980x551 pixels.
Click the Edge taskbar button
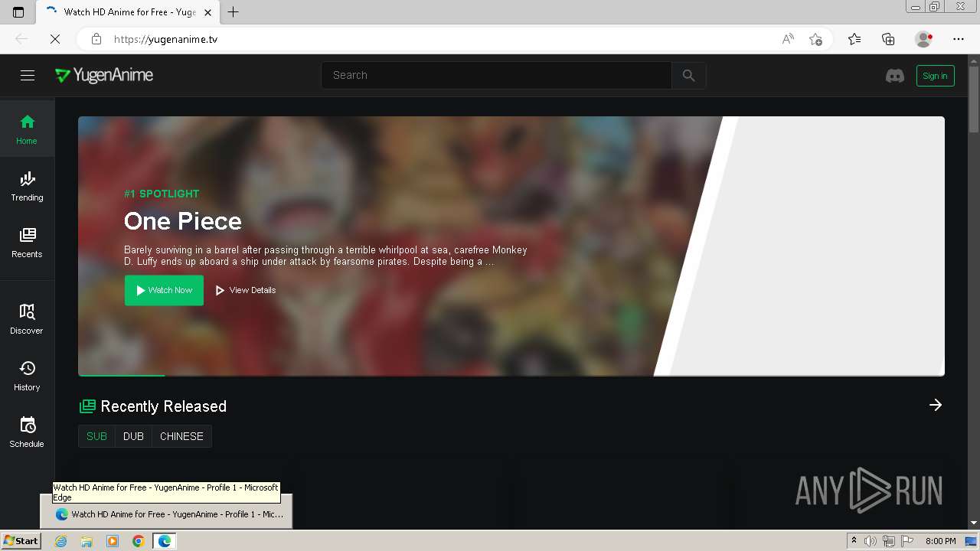(x=165, y=541)
